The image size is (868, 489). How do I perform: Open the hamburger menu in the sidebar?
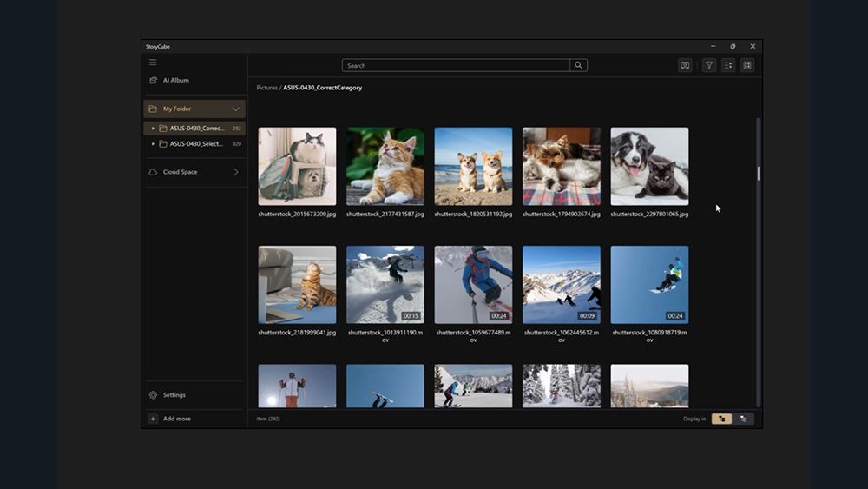tap(153, 62)
